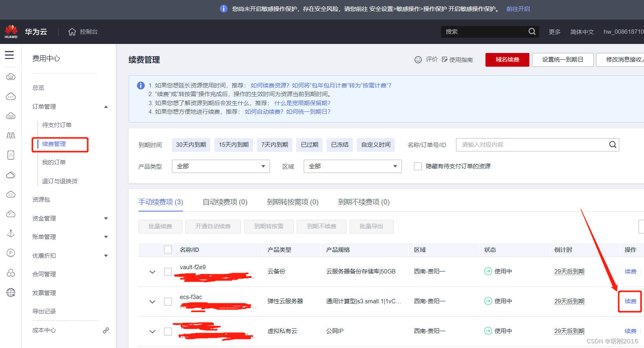Open the 区域 dropdown
This screenshot has height=348, width=644.
click(353, 166)
